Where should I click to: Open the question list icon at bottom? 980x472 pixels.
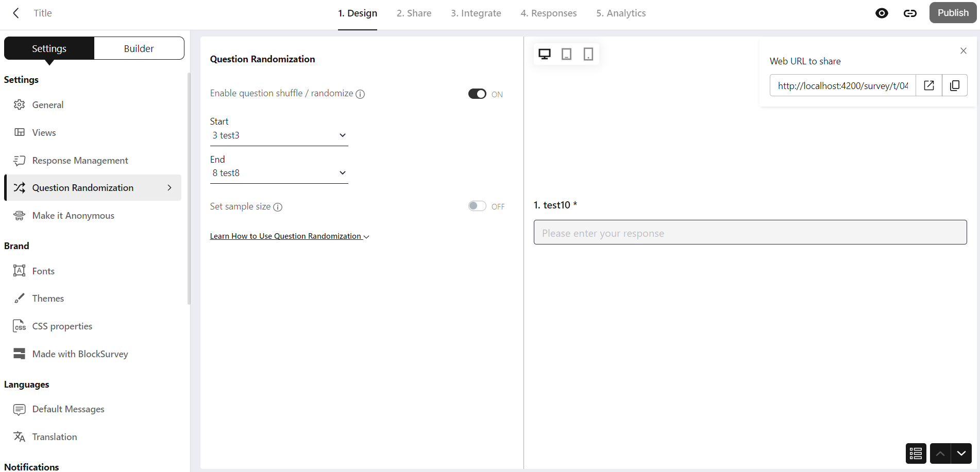[x=916, y=453]
